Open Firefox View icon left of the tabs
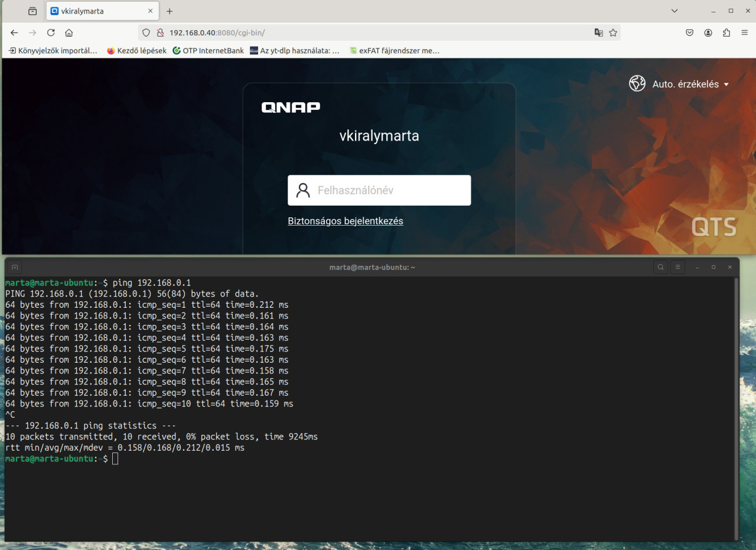Image resolution: width=756 pixels, height=550 pixels. pyautogui.click(x=32, y=11)
